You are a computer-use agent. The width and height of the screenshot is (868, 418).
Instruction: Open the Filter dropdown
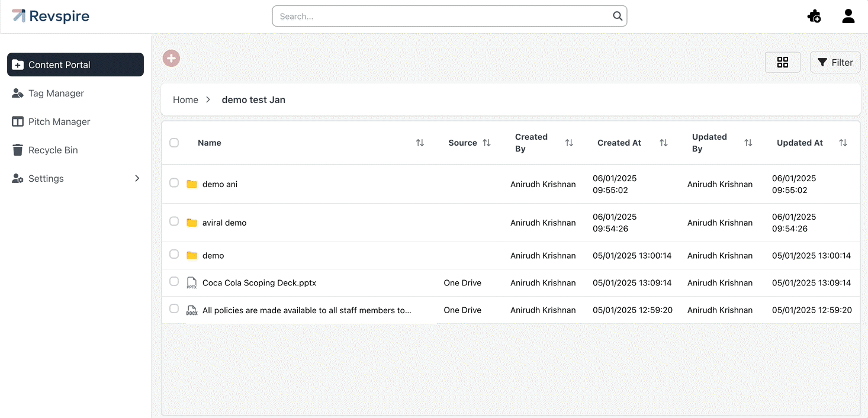click(835, 62)
